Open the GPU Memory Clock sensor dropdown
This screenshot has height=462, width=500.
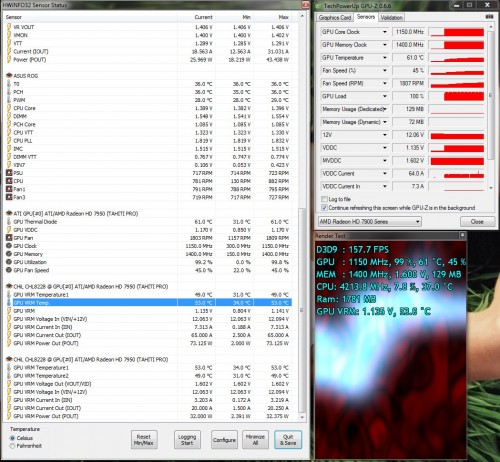385,45
